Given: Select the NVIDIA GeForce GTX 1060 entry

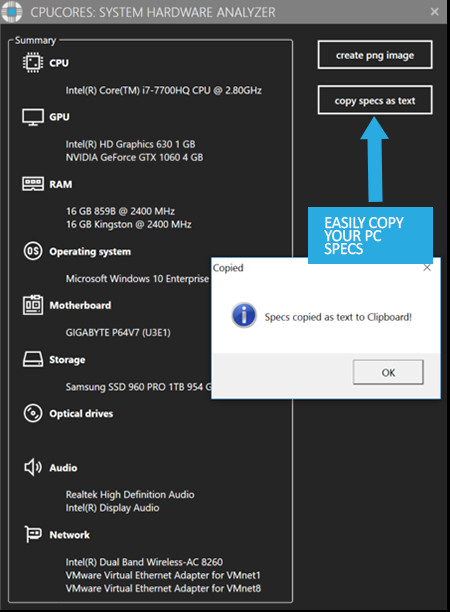Looking at the screenshot, I should click(134, 157).
